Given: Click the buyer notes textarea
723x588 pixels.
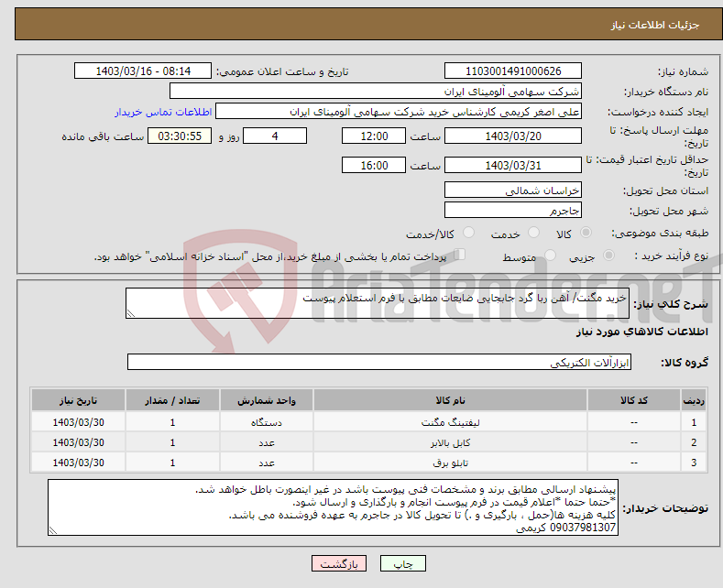Looking at the screenshot, I should click(333, 507).
